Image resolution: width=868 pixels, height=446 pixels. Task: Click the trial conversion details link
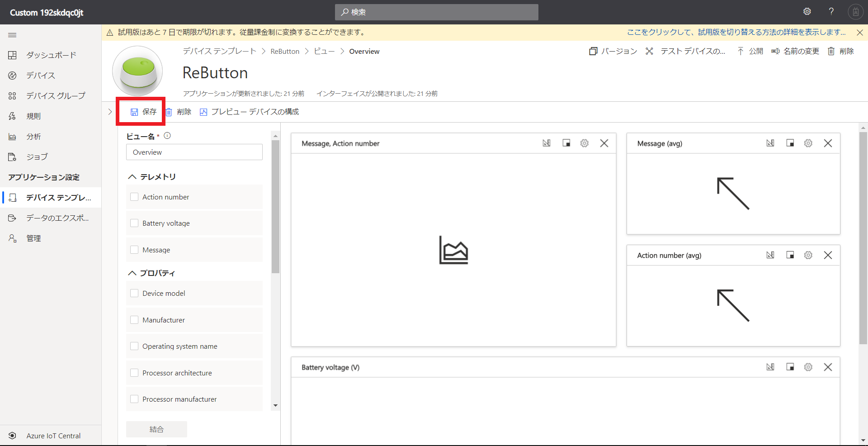[x=736, y=32]
